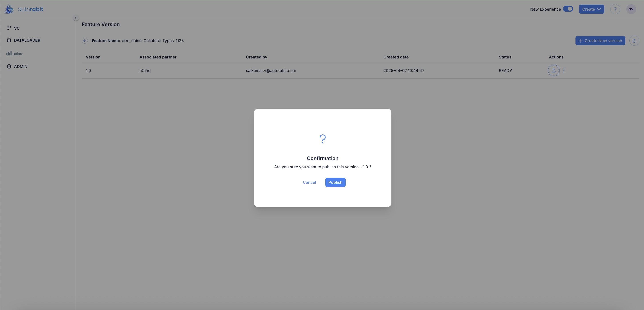Select the nCino sidebar logo item

click(14, 53)
